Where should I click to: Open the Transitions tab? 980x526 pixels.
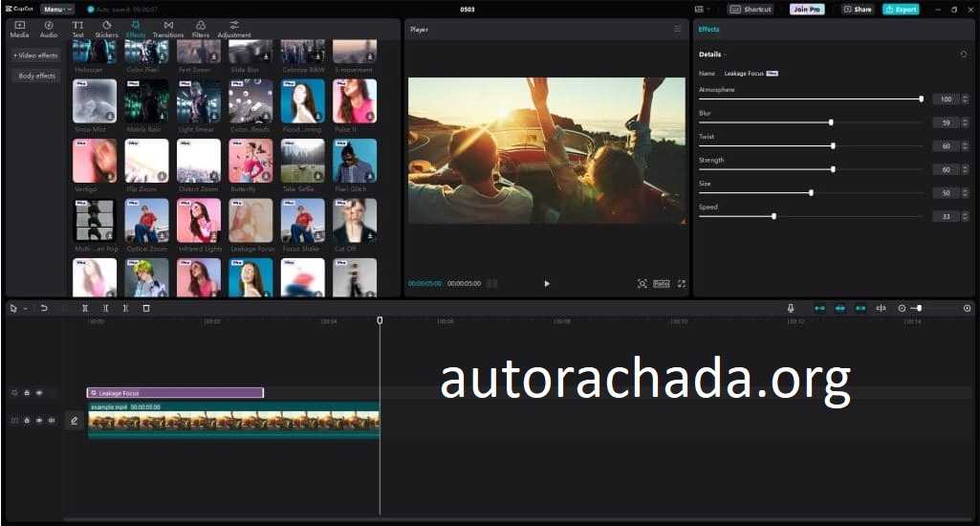(168, 29)
